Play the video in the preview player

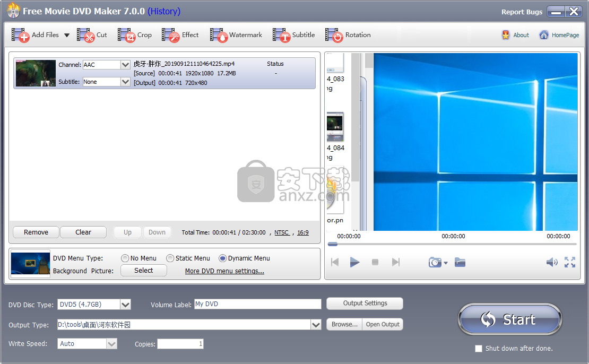(x=355, y=262)
